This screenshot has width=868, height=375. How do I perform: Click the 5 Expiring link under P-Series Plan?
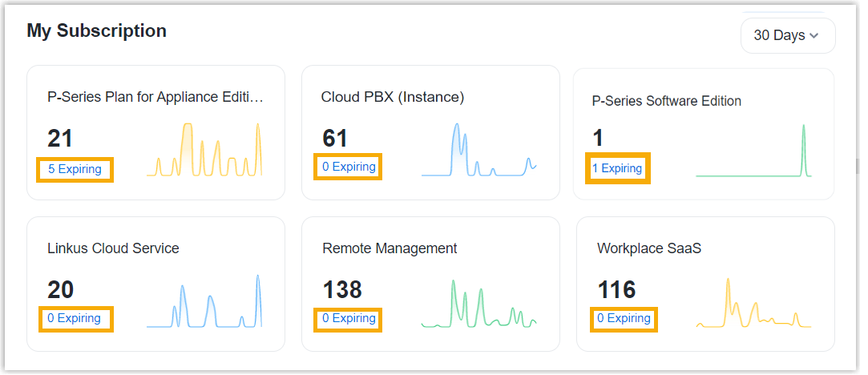pyautogui.click(x=75, y=169)
